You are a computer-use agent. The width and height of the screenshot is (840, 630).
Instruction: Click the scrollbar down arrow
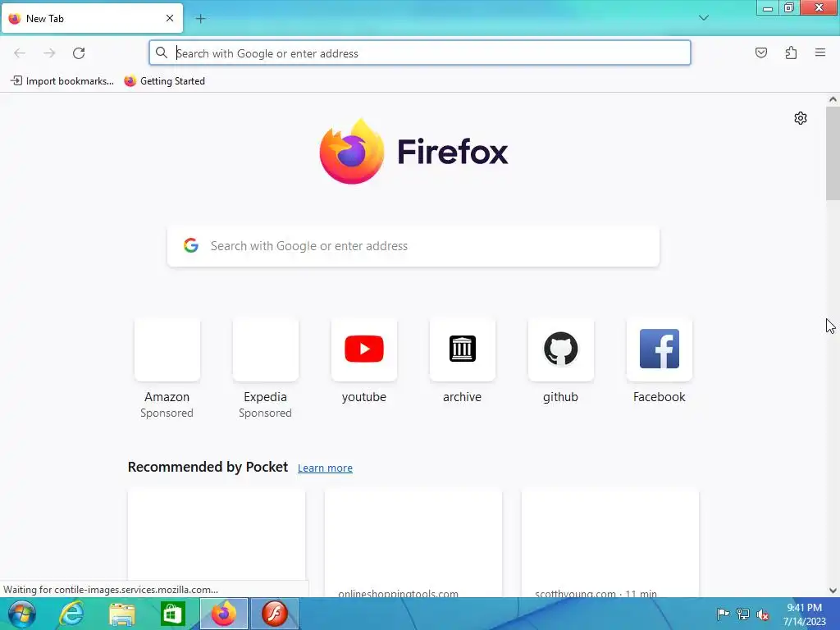coord(833,591)
